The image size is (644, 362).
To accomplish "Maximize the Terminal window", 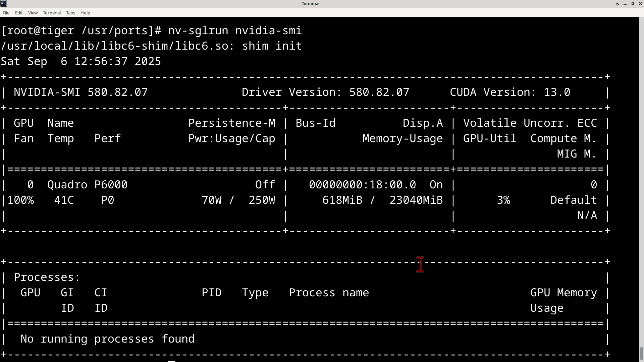I will pos(633,4).
